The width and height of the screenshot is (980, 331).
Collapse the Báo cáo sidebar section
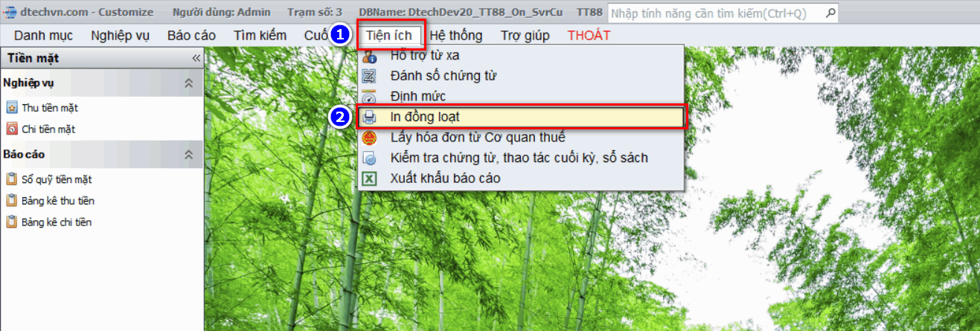[x=189, y=155]
